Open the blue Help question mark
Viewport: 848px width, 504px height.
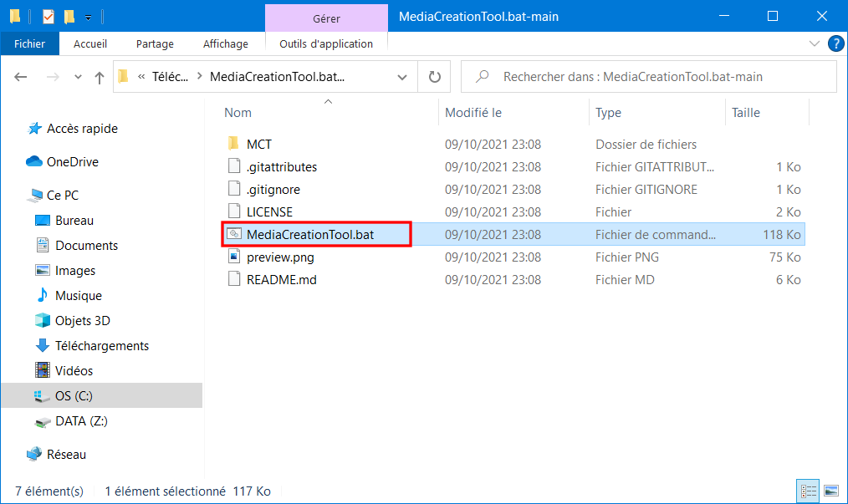point(836,43)
